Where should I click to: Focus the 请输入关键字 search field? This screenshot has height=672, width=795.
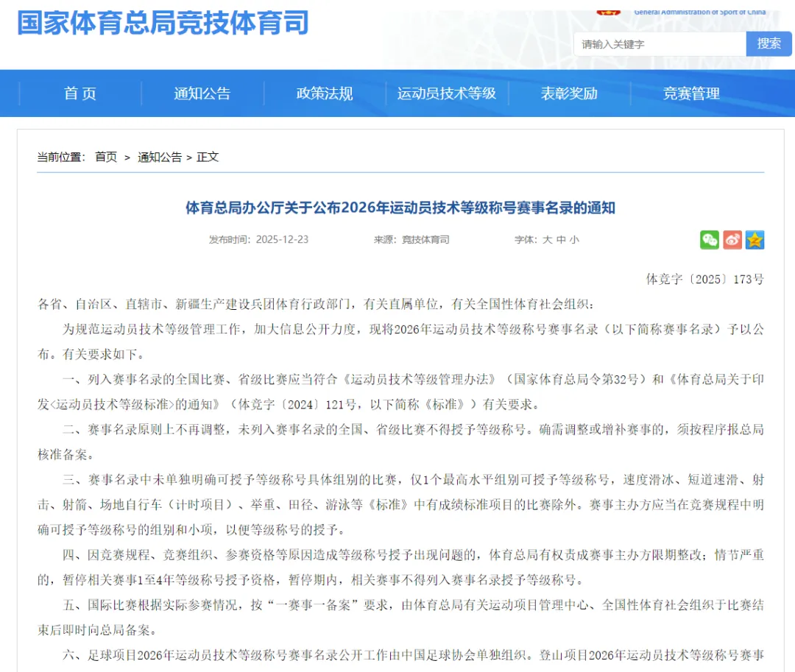click(660, 44)
